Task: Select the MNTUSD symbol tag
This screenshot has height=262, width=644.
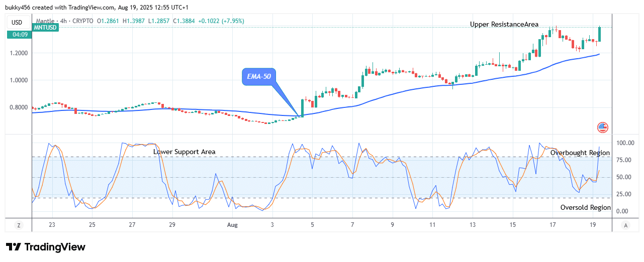Action: point(46,28)
